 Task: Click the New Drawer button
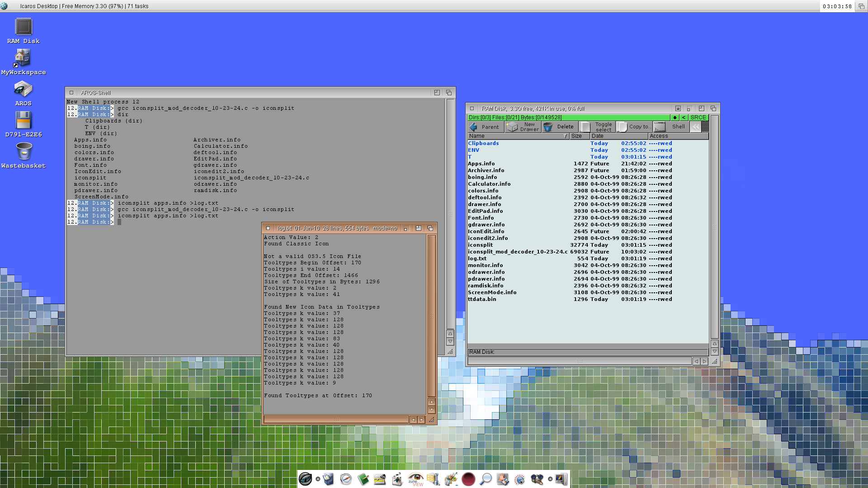point(523,127)
